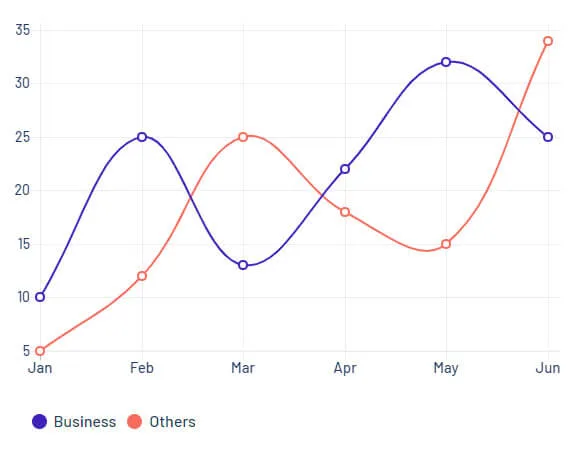The image size is (578, 454).
Task: Click the orange Others legend color dot
Action: click(135, 422)
